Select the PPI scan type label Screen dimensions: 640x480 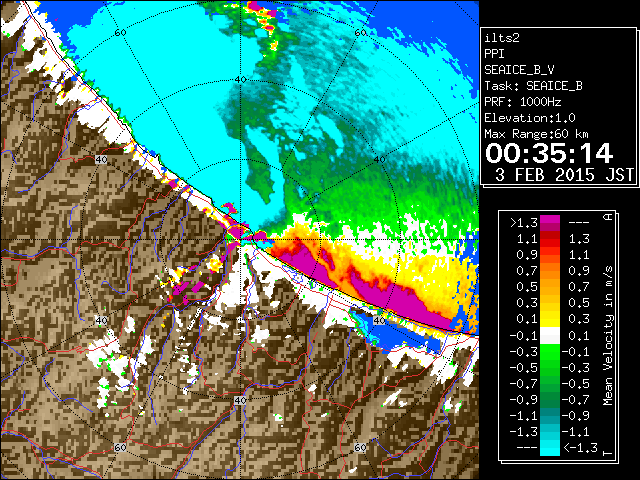pos(494,54)
